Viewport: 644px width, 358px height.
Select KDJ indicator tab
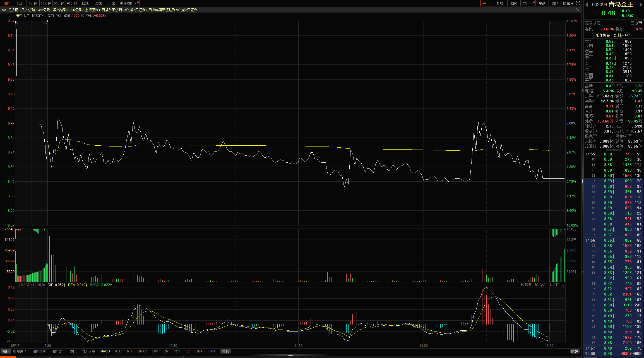pyautogui.click(x=118, y=351)
